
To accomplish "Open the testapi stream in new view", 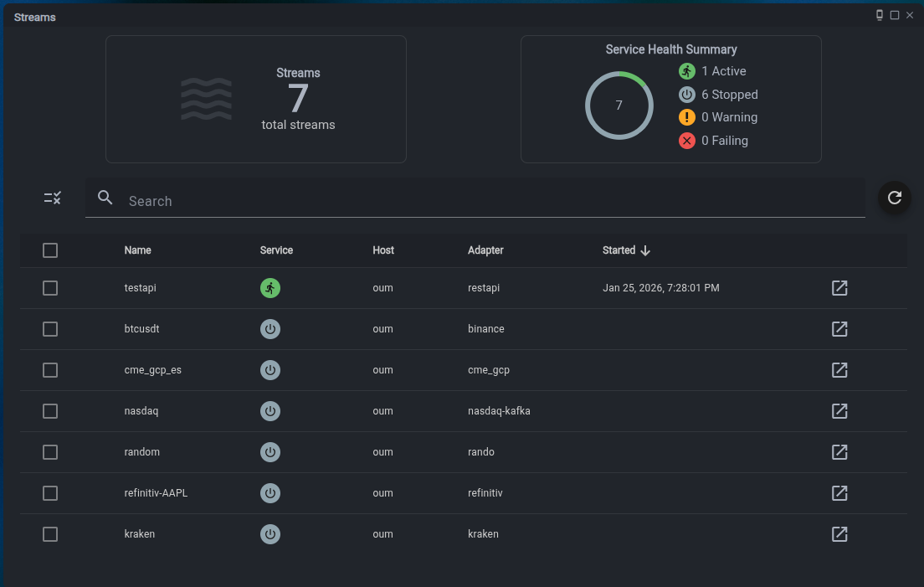I will coord(839,288).
